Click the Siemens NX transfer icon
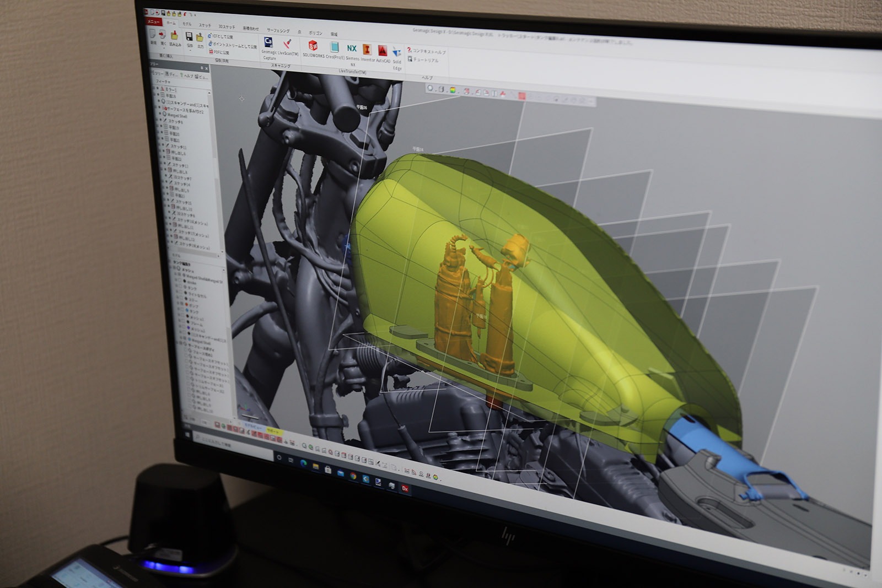Image resolution: width=882 pixels, height=588 pixels. [352, 48]
